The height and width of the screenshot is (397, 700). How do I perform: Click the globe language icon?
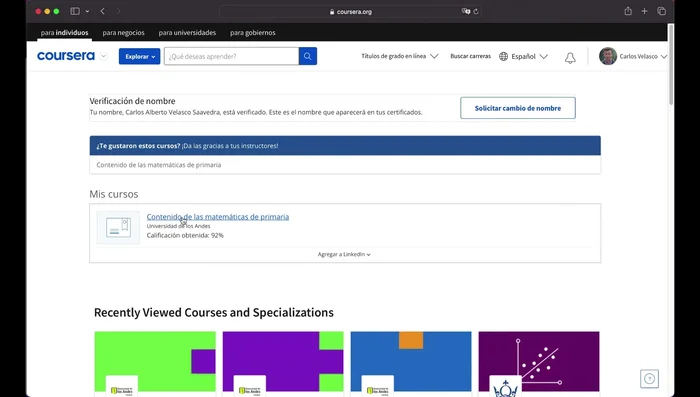click(504, 56)
